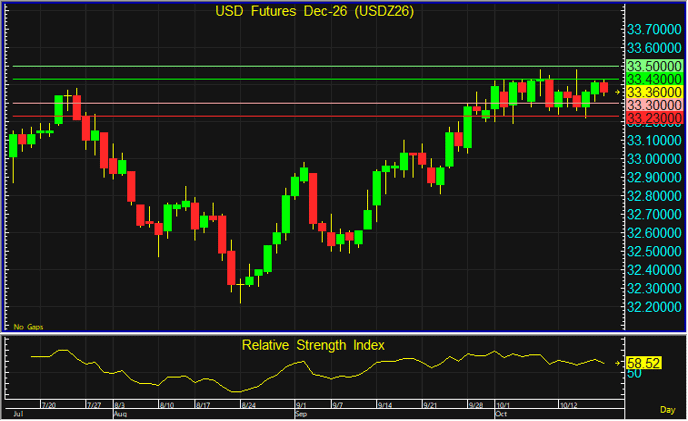Click the small arrow beside the 58.52 label
688x421 pixels.
pyautogui.click(x=618, y=363)
